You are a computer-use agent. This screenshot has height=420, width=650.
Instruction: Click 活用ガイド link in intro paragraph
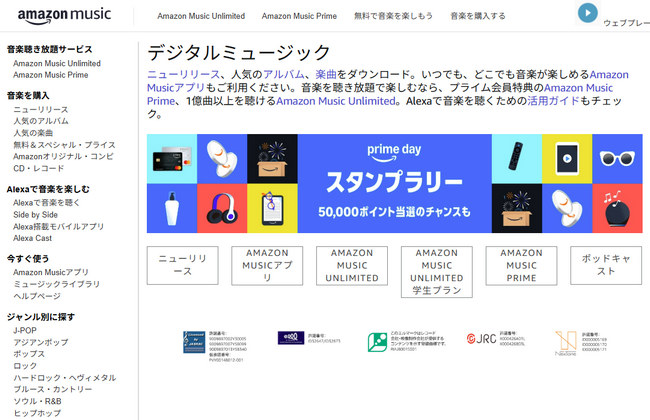coord(553,101)
